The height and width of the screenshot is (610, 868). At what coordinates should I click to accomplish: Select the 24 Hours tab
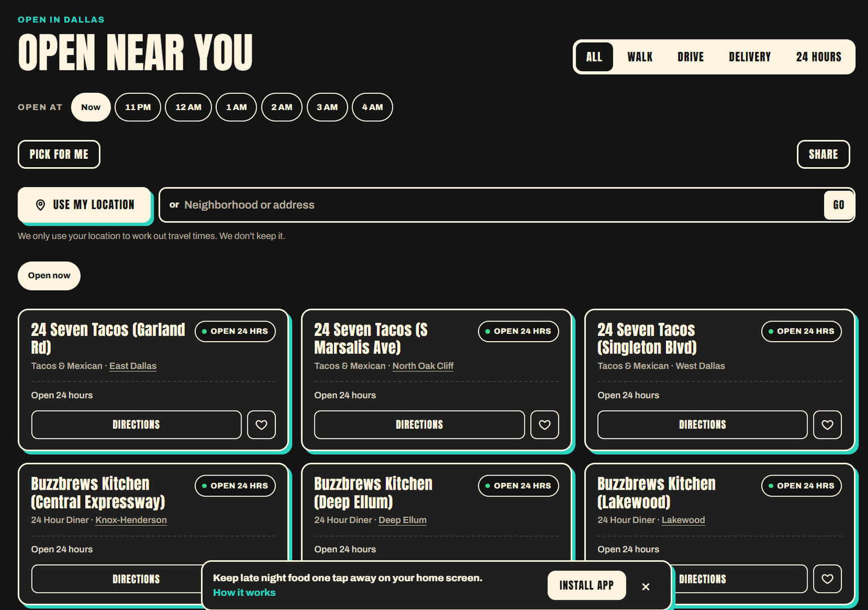818,57
